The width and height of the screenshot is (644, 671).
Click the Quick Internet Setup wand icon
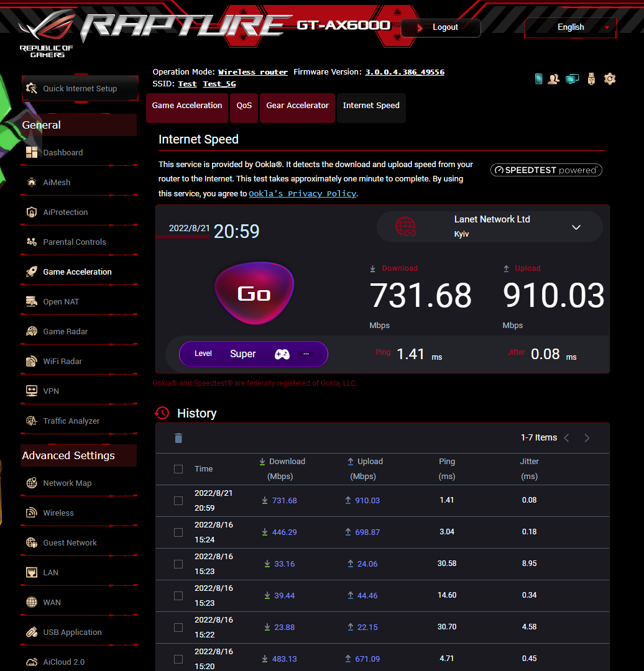coord(32,88)
